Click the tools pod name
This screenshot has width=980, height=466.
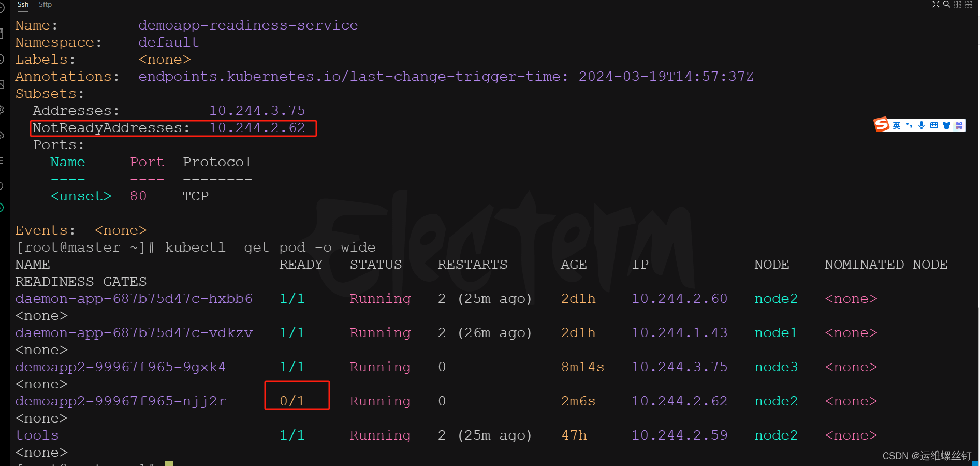37,435
